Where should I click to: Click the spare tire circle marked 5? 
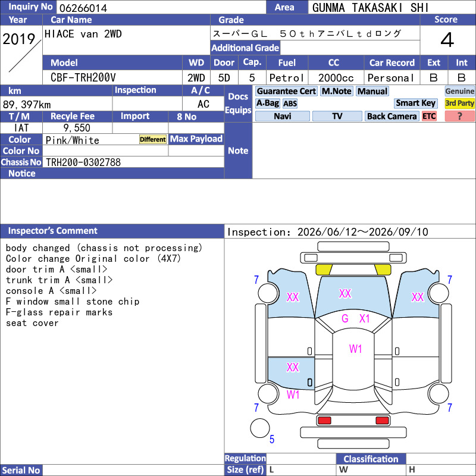260,428
